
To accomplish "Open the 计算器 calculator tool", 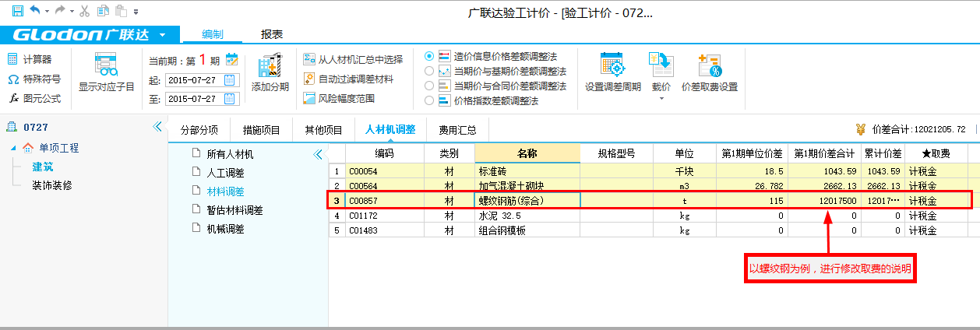I will tap(30, 59).
